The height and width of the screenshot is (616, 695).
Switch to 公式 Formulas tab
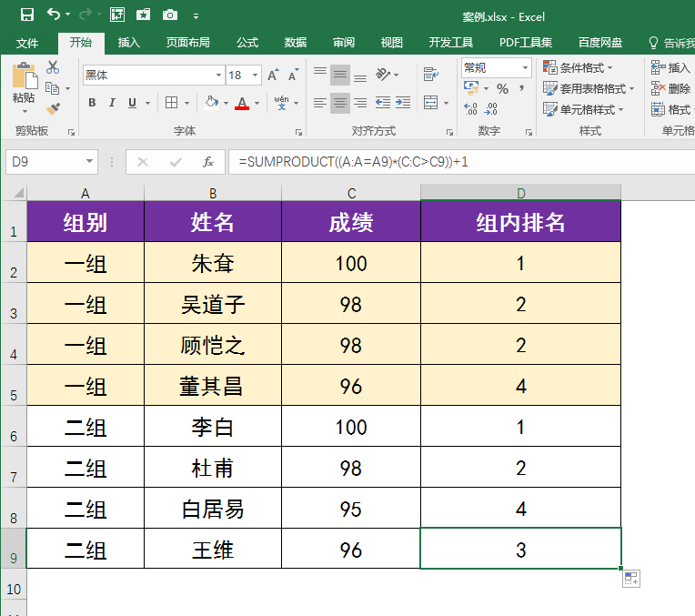pos(247,43)
